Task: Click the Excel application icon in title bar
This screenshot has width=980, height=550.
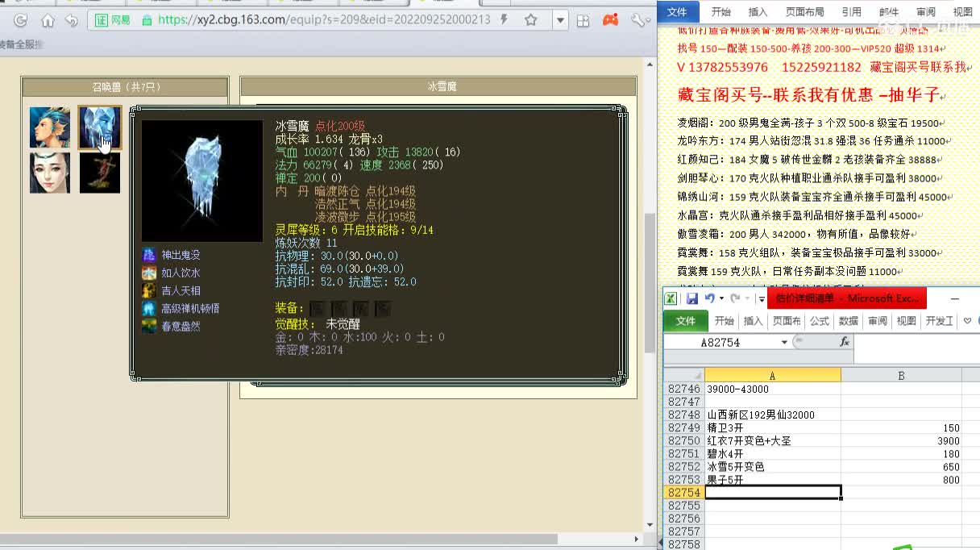Action: (x=671, y=298)
